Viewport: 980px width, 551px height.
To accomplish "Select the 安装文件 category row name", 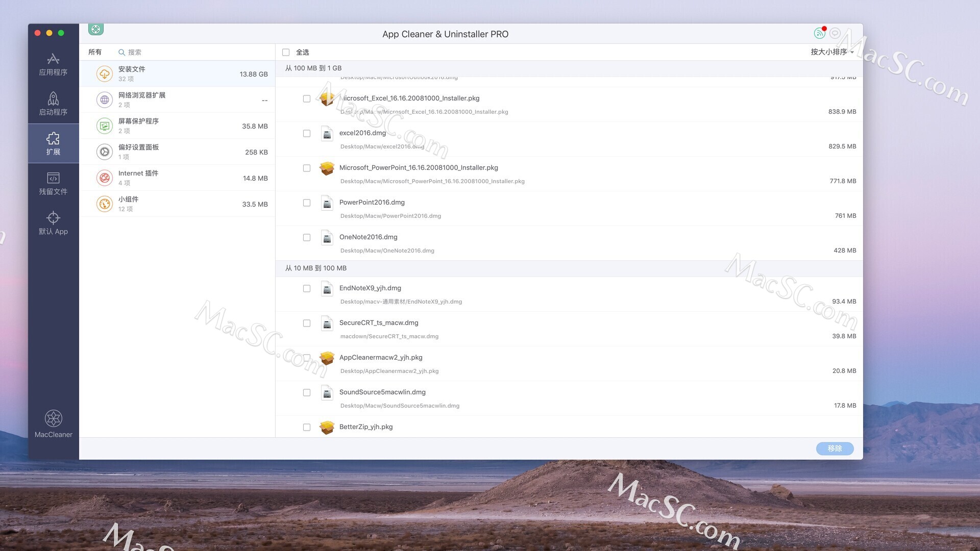I will coord(132,69).
